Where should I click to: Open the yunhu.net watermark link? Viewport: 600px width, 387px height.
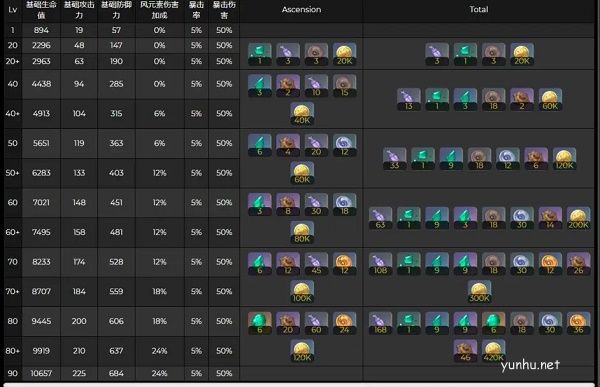(530, 365)
